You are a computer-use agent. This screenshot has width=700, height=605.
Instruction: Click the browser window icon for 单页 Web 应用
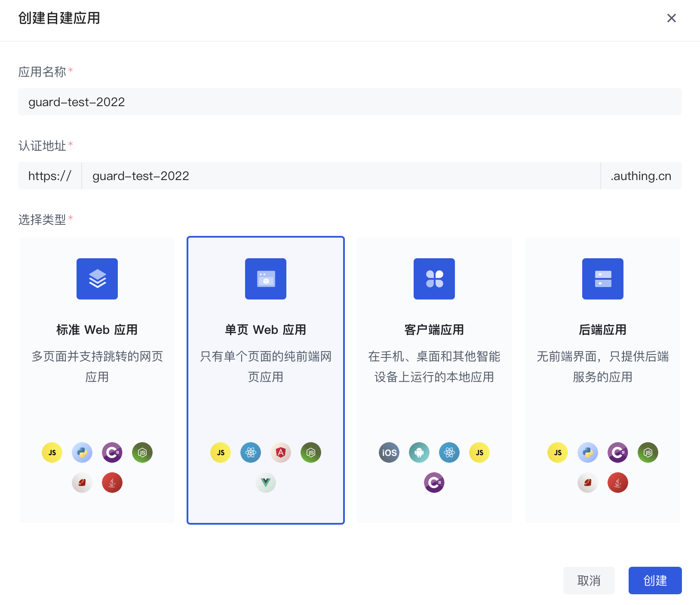coord(266,279)
